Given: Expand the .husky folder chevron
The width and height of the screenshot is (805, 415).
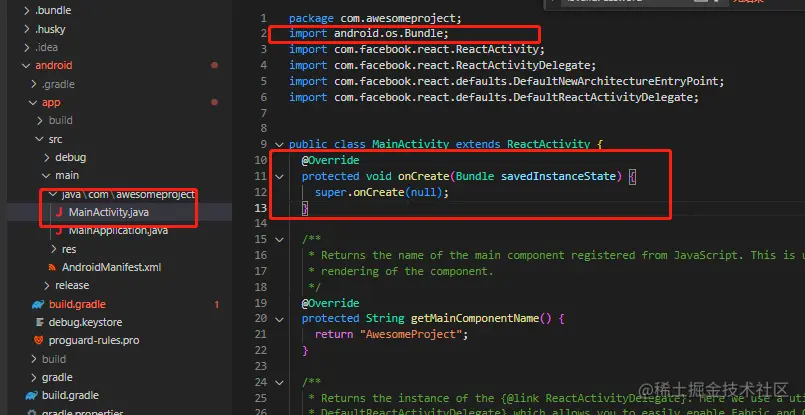Looking at the screenshot, I should point(27,29).
